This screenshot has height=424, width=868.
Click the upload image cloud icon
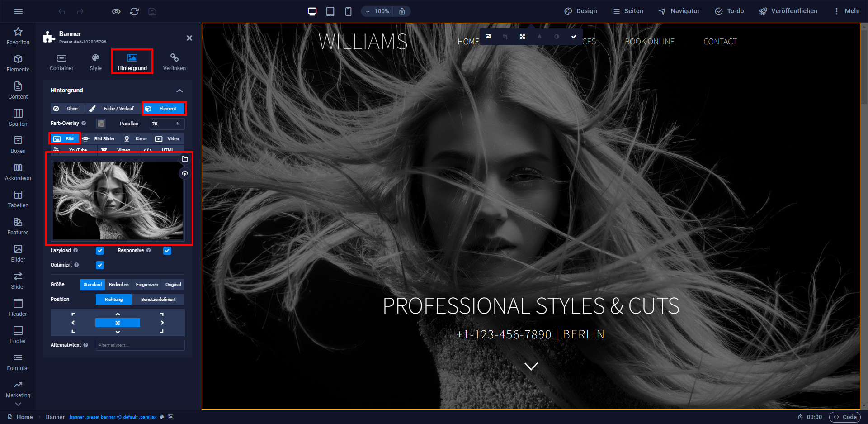[x=185, y=173]
